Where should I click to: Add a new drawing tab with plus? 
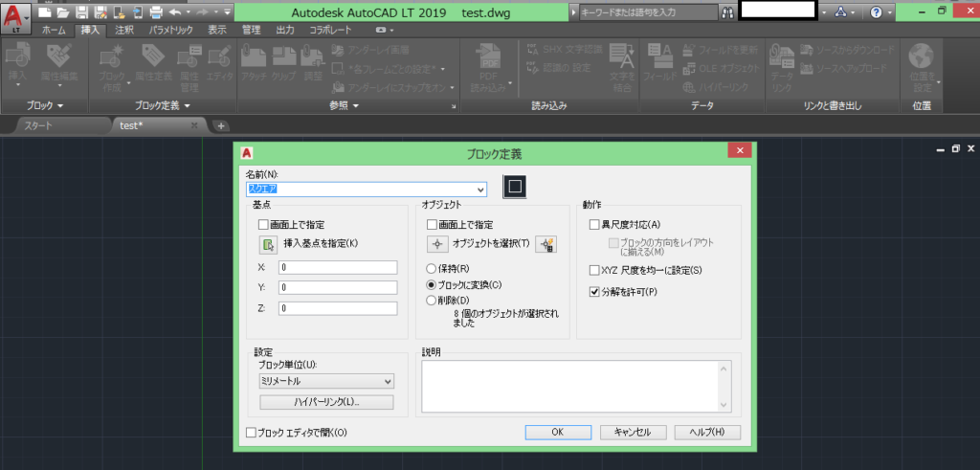tap(220, 125)
